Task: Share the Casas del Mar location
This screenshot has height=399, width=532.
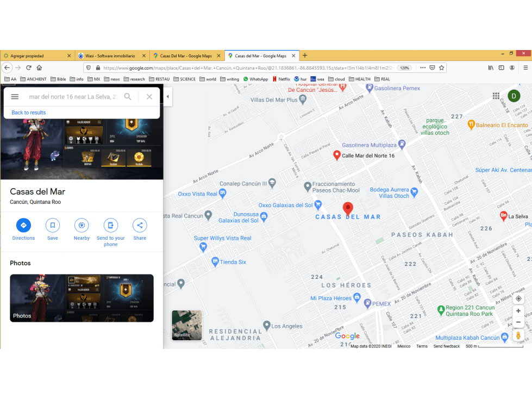Action: (x=140, y=225)
